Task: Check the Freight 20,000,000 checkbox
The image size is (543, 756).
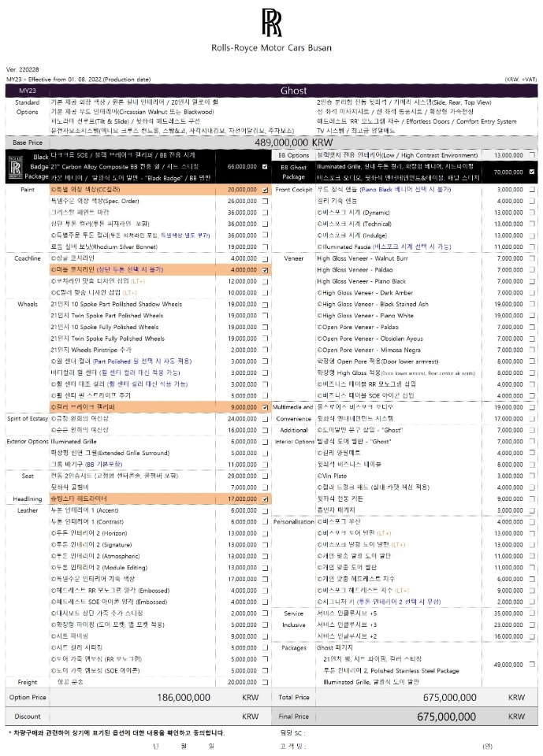Action: tap(265, 682)
